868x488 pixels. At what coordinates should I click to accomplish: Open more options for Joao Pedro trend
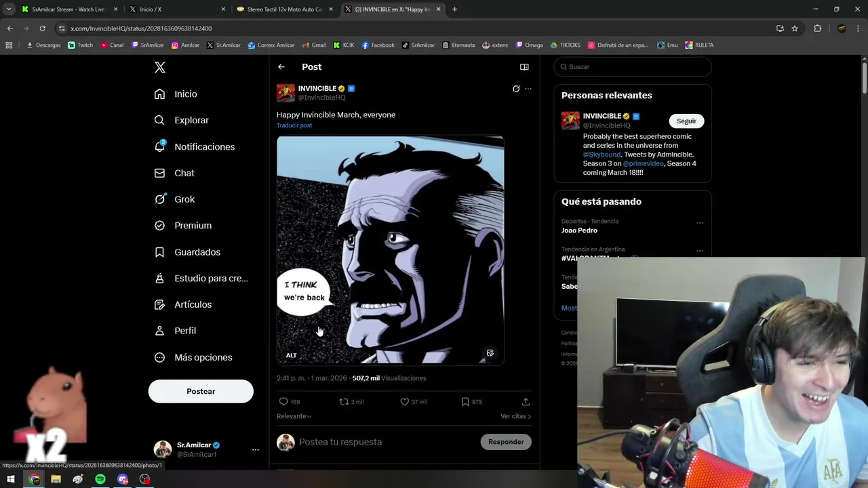tap(700, 223)
